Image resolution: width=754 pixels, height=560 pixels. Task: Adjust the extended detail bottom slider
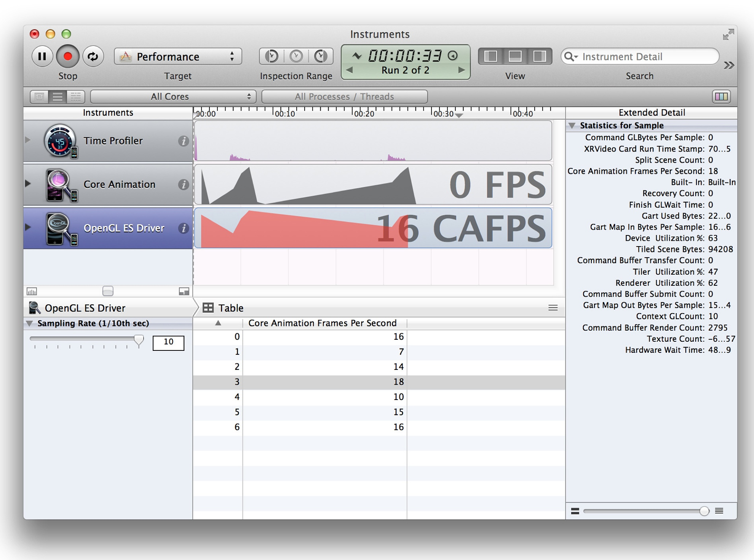pyautogui.click(x=704, y=511)
